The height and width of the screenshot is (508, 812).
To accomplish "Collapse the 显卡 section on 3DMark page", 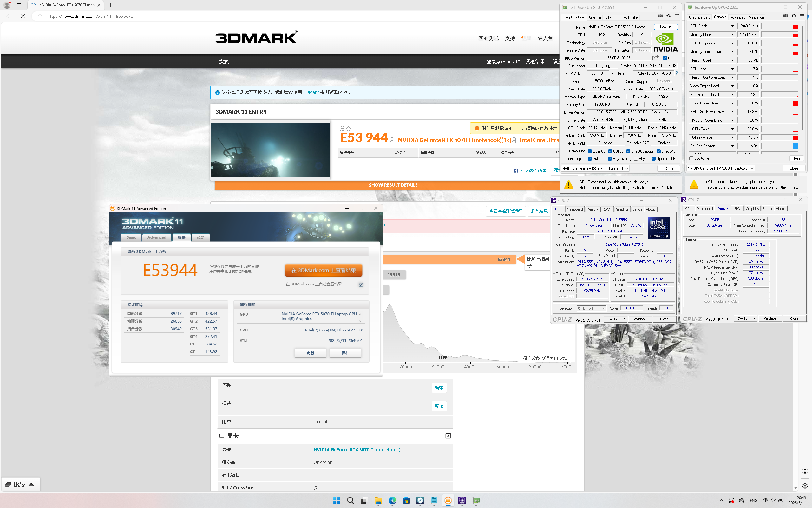I will 448,436.
